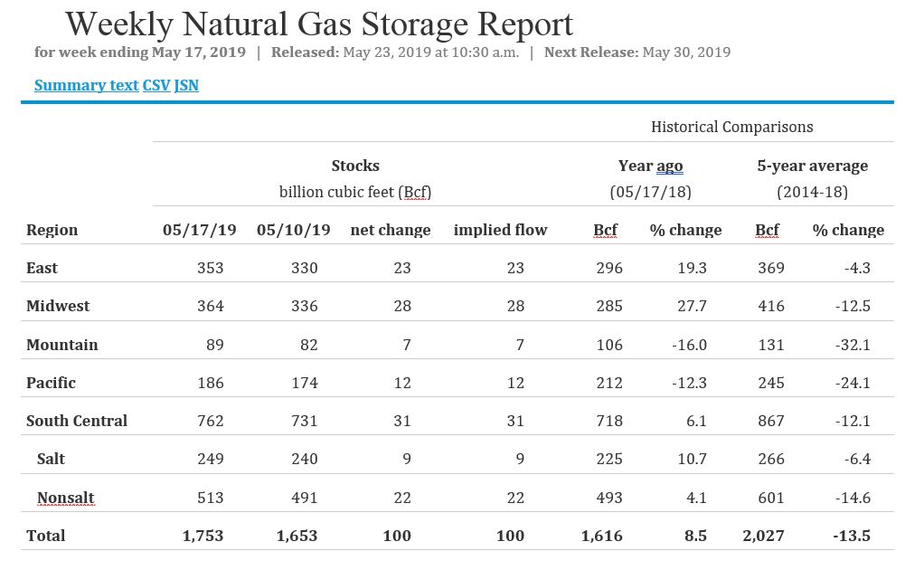Click the Year ago heading
Viewport: 924px width, 570px height.
click(x=650, y=166)
